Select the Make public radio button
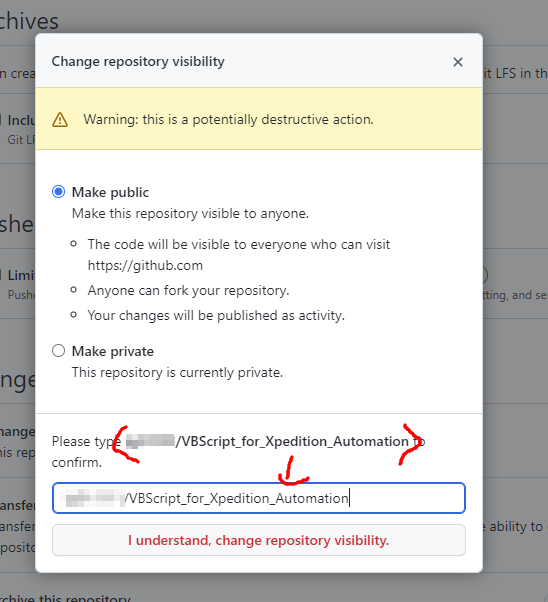Image resolution: width=548 pixels, height=602 pixels. pos(58,192)
